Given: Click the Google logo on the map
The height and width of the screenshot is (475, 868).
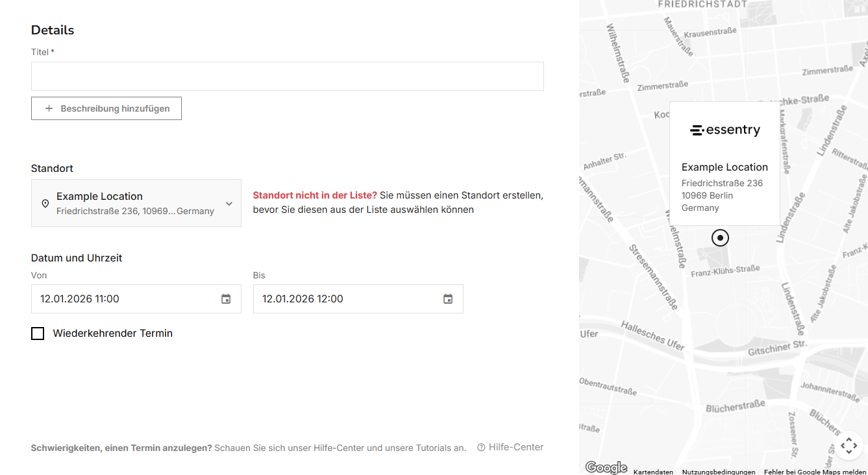Looking at the screenshot, I should pyautogui.click(x=606, y=467).
